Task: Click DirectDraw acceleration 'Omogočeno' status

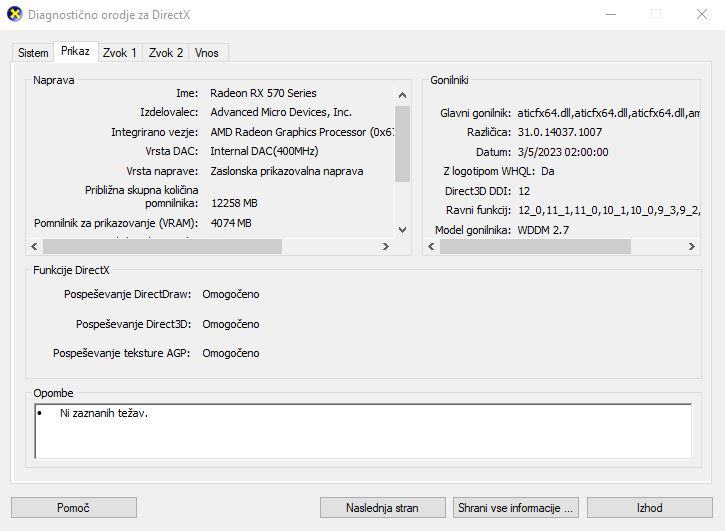Action: tap(231, 294)
